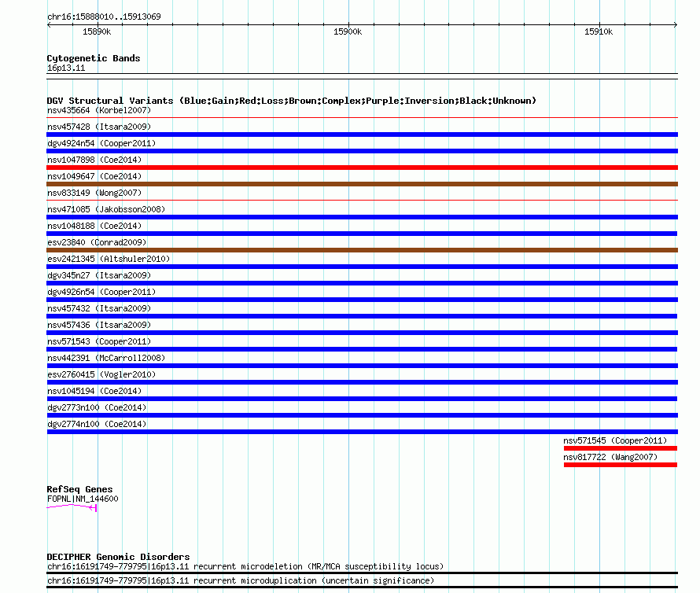This screenshot has width=700, height=593.
Task: Select the nsv457428 (Itsara2009) blue gain bar
Action: (x=362, y=134)
